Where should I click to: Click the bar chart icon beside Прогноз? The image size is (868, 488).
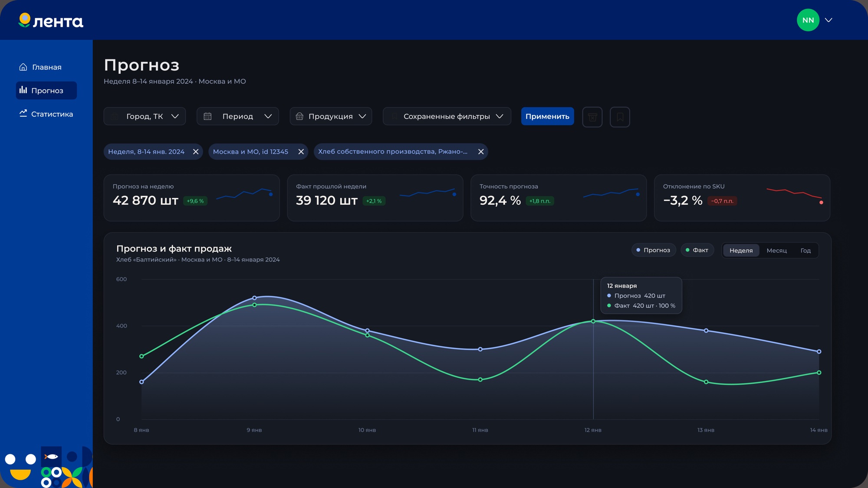(23, 90)
